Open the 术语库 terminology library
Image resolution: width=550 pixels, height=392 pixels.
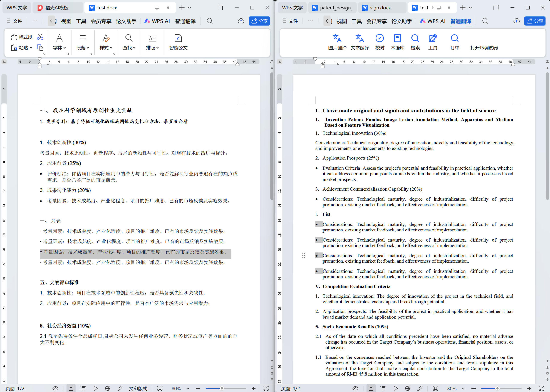[x=397, y=42]
